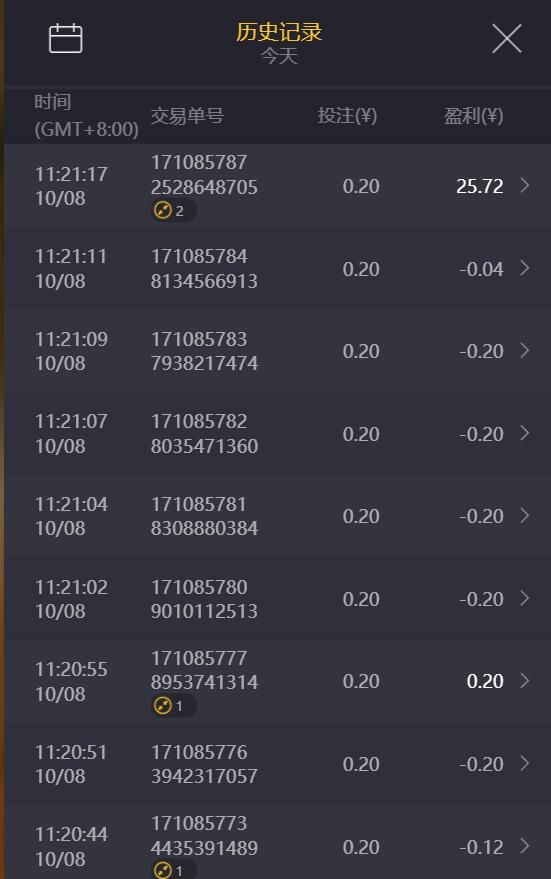Open the calendar date picker icon
The image size is (551, 879).
66,39
